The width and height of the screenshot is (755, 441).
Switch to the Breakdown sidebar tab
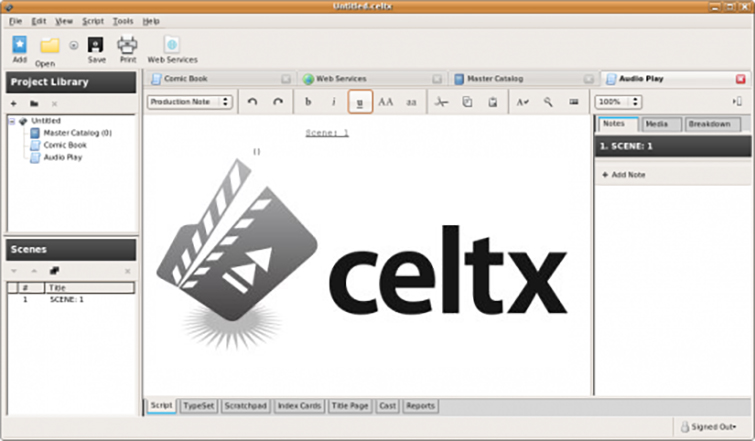(713, 124)
